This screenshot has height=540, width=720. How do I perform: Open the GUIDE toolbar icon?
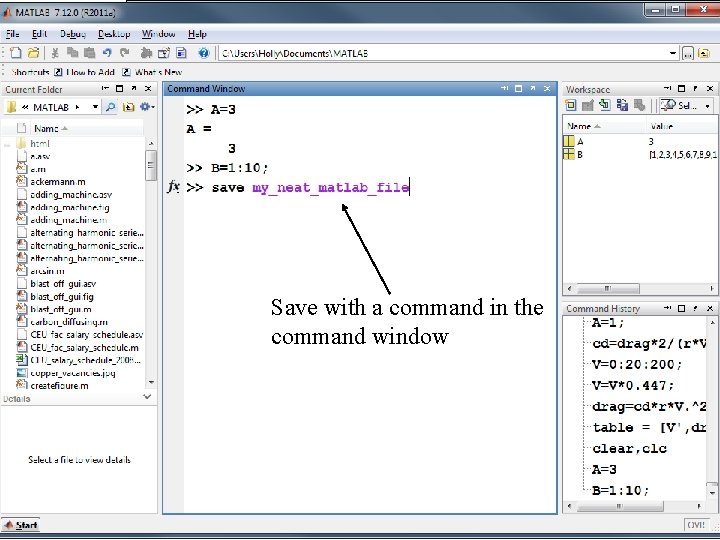(x=164, y=53)
